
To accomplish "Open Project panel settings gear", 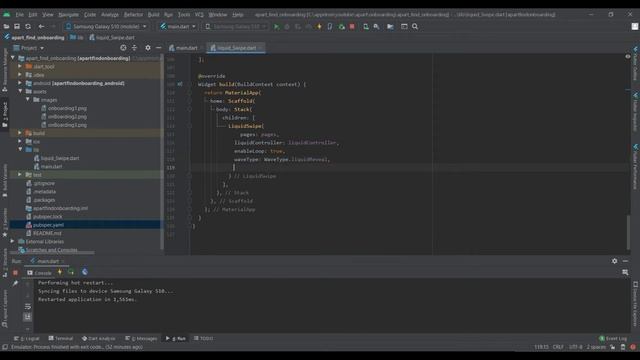I will [148, 48].
